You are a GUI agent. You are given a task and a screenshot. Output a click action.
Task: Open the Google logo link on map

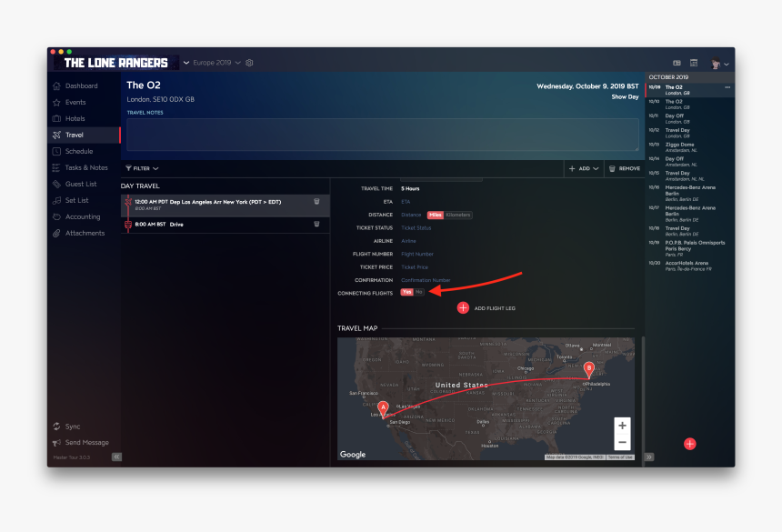[x=353, y=454]
